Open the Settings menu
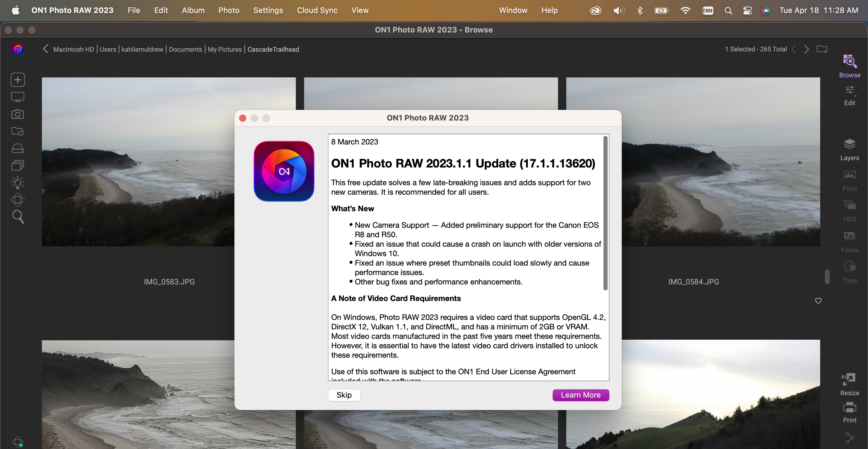The image size is (868, 449). click(x=268, y=10)
